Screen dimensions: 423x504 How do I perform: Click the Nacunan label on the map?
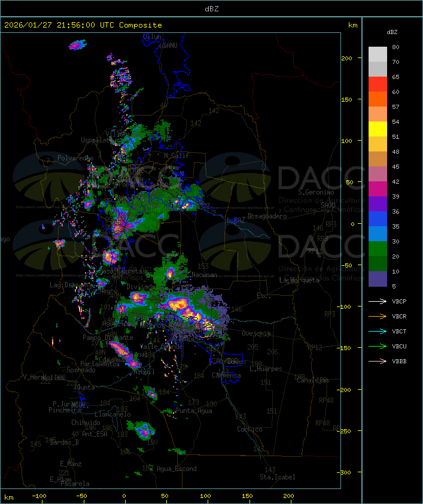[x=204, y=275]
